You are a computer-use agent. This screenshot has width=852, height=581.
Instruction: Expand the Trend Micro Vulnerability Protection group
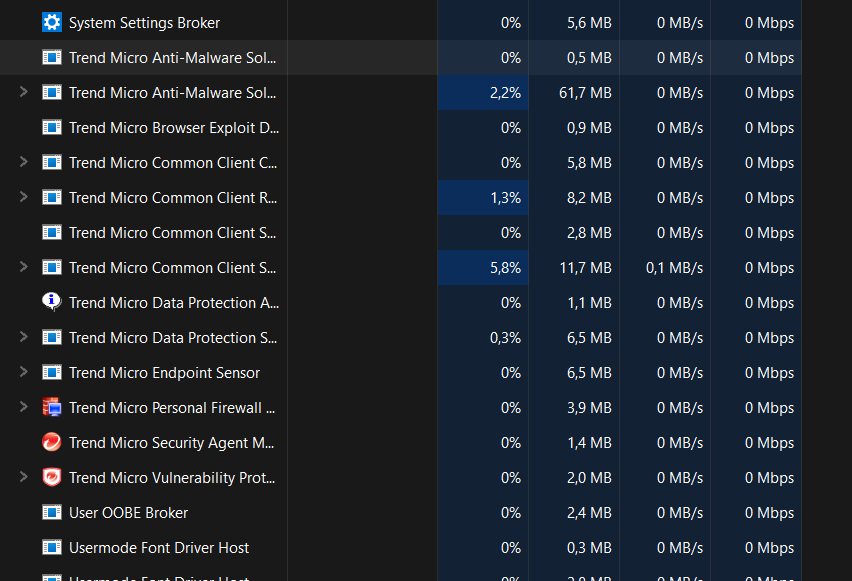[x=24, y=477]
